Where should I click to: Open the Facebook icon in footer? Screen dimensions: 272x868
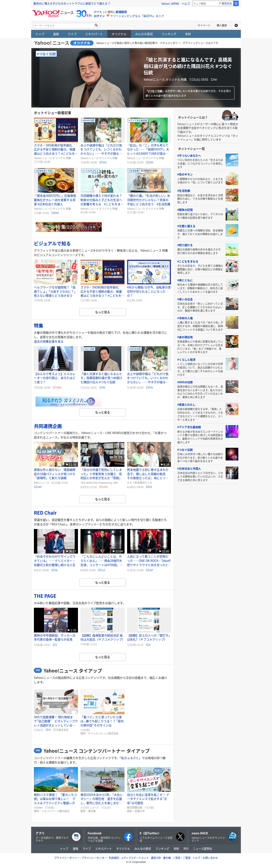click(x=128, y=837)
